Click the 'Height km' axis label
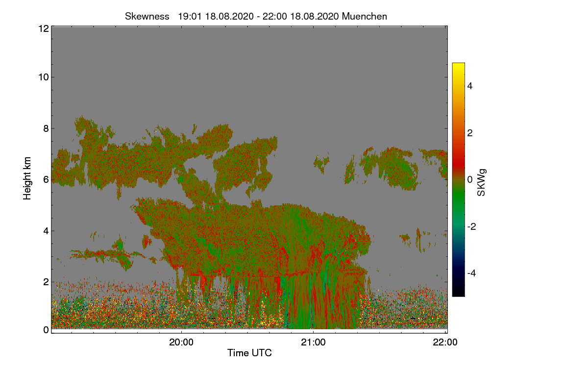588x392 pixels. [27, 178]
